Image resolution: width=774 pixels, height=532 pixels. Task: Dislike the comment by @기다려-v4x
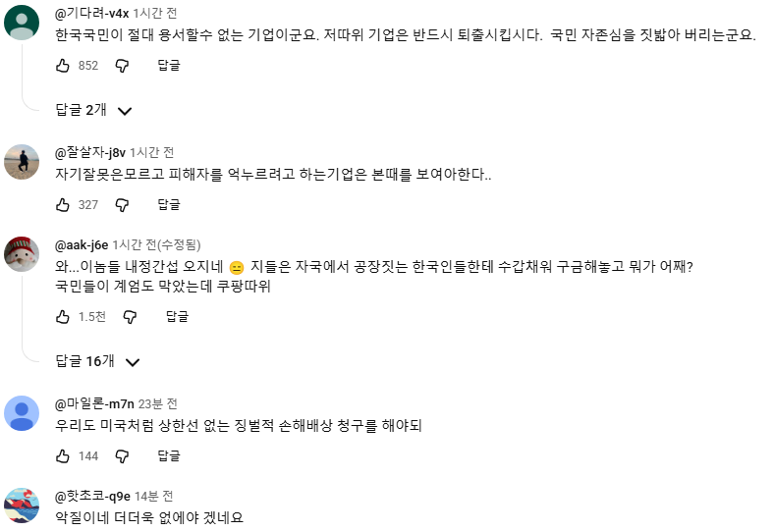(122, 66)
